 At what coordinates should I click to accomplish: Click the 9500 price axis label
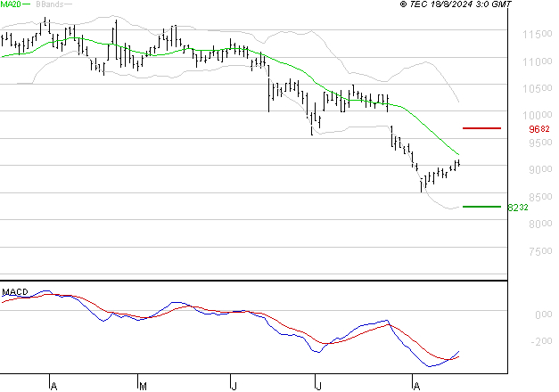[540, 143]
